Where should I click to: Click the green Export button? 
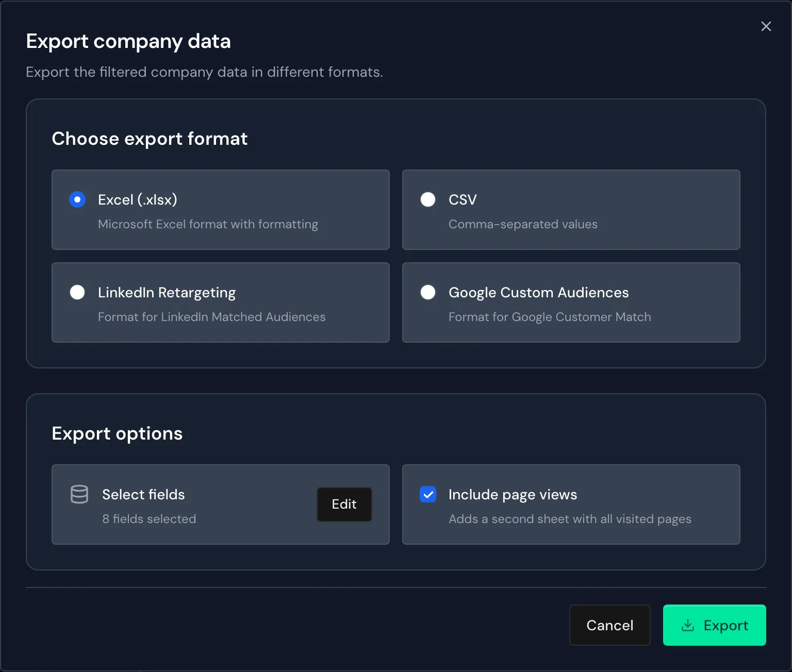point(714,625)
